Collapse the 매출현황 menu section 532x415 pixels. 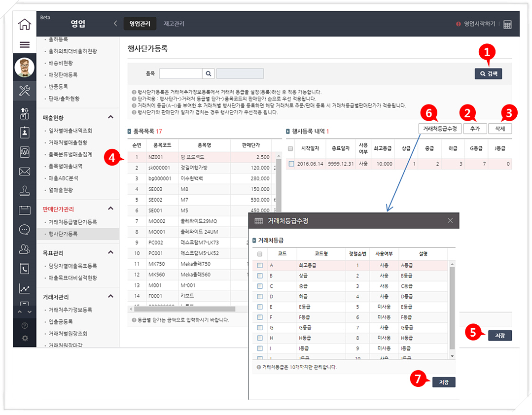coord(110,117)
